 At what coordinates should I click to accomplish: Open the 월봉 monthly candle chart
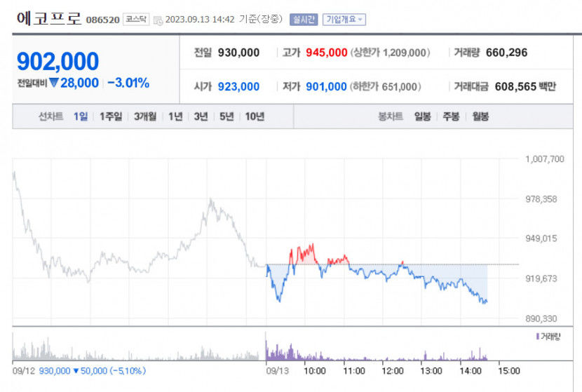tap(480, 116)
